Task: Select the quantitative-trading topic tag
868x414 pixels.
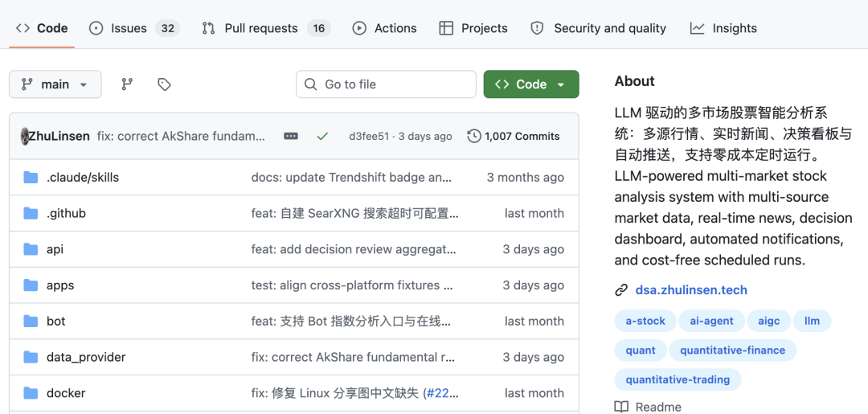Action: click(678, 379)
